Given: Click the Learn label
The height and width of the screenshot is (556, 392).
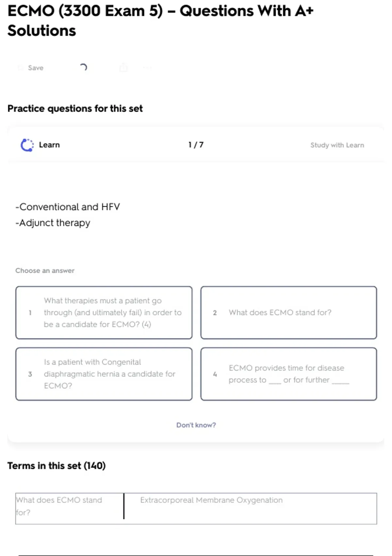Looking at the screenshot, I should point(49,145).
